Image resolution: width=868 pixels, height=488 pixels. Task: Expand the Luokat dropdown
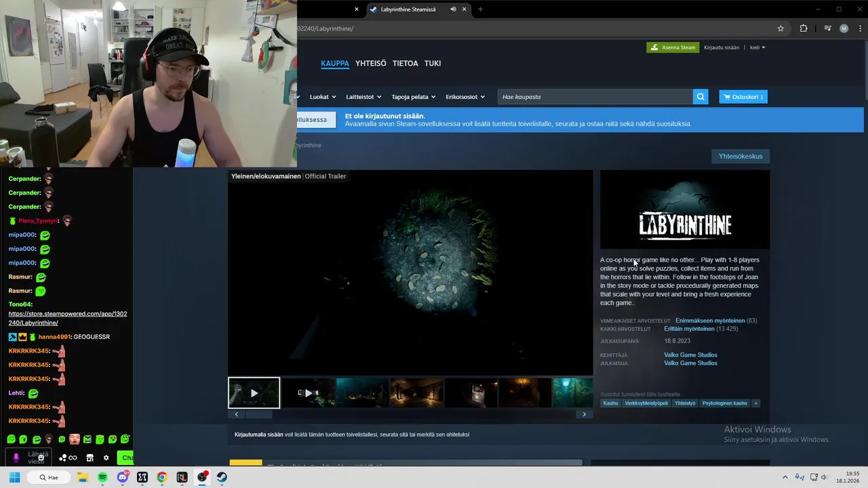(323, 97)
